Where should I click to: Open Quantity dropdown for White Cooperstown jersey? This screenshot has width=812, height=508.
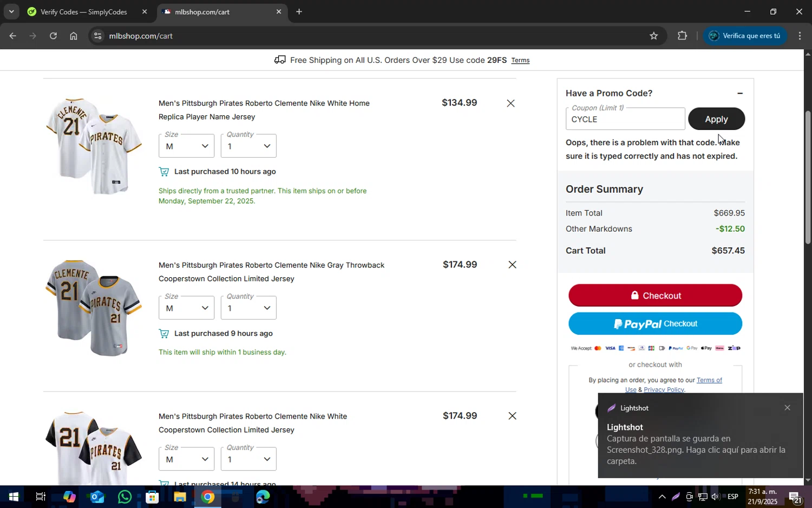[x=248, y=459]
